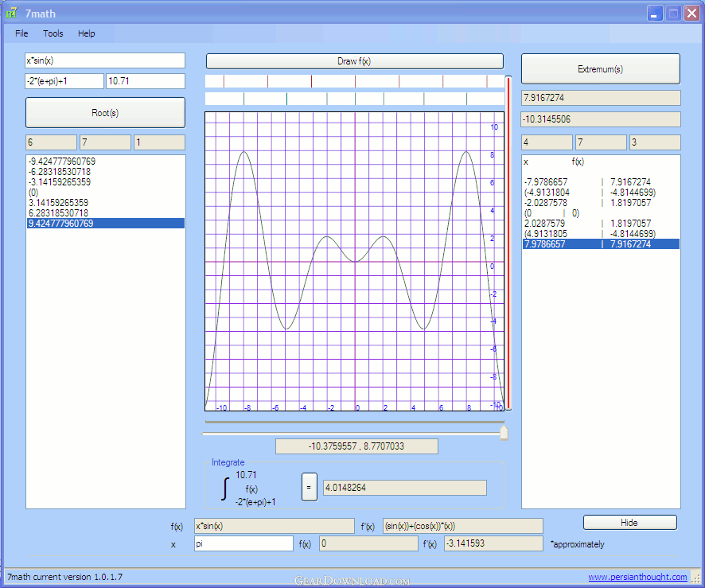Image resolution: width=705 pixels, height=588 pixels.
Task: Click the horizontal gray scrollbar below graph
Action: 354,423
